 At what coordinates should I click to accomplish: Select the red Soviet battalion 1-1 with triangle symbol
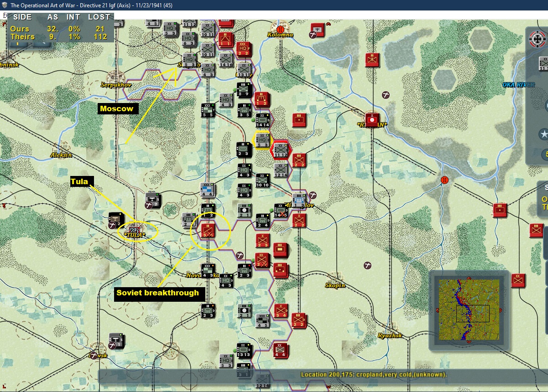[225, 39]
